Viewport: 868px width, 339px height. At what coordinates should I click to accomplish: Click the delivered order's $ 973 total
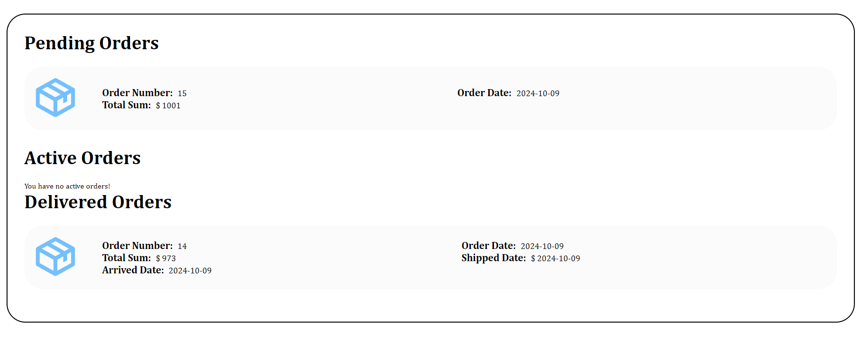coord(166,258)
